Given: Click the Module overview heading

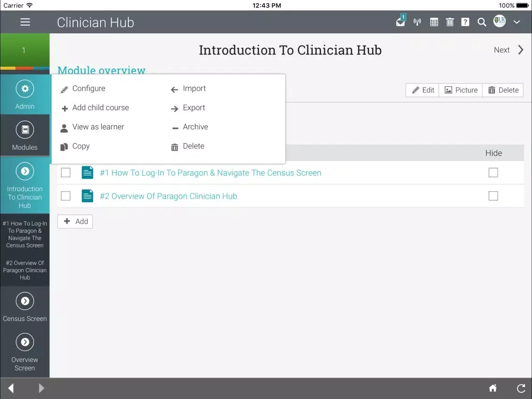Looking at the screenshot, I should 102,70.
